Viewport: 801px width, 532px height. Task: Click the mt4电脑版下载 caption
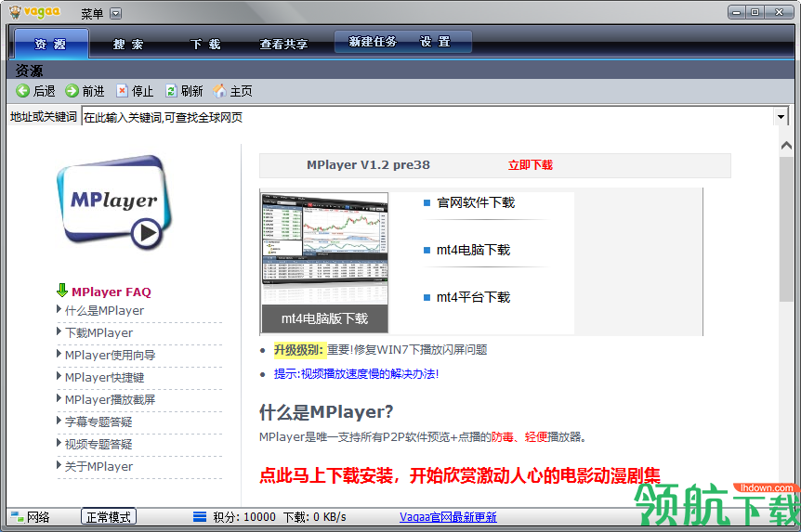[324, 319]
